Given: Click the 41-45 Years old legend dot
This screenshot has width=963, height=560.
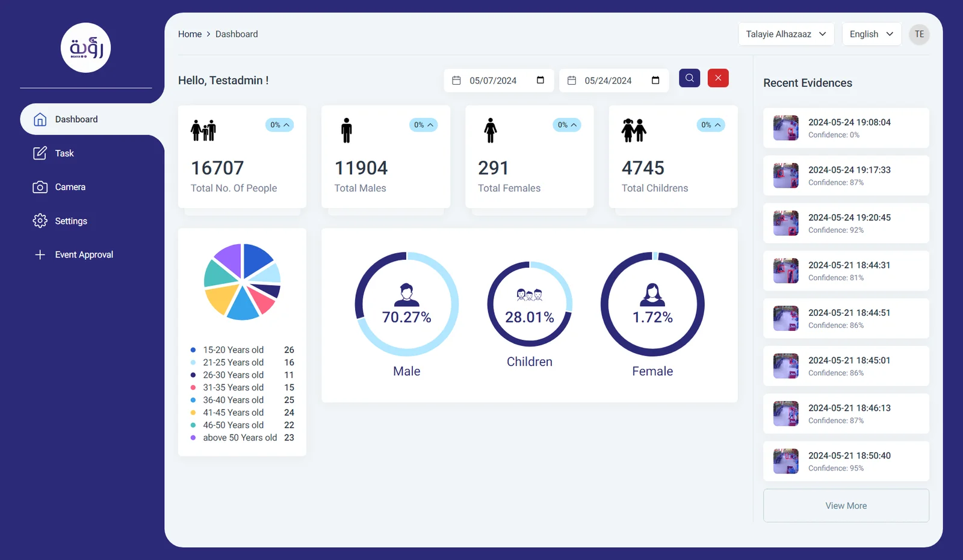Looking at the screenshot, I should tap(193, 413).
